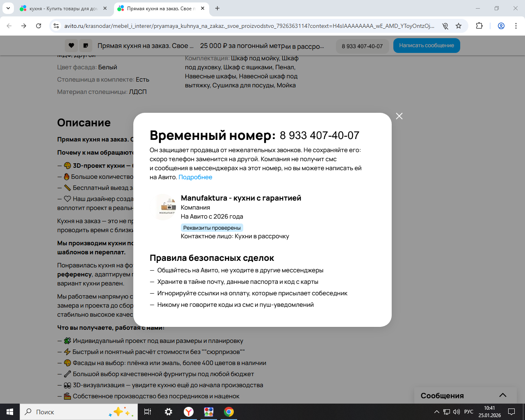Click 'Материал столешницы: ЛДСП' parameter
Viewport: 525px width, 420px height.
coord(102,92)
